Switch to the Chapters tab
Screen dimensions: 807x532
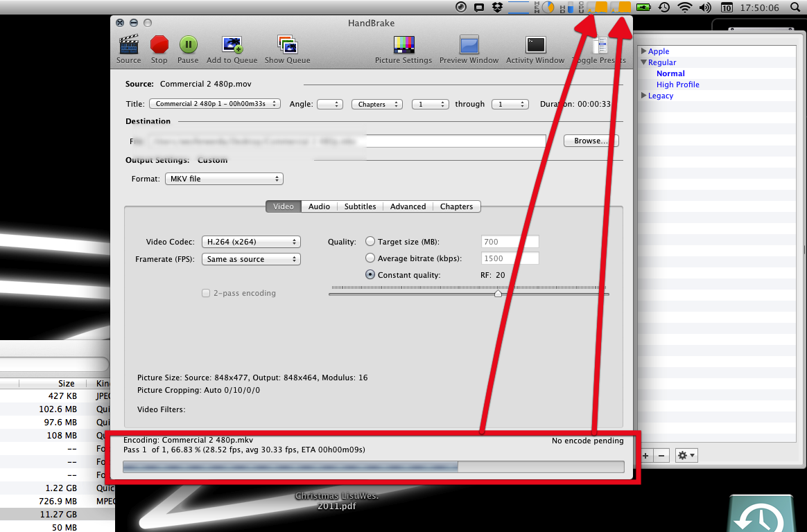(x=456, y=206)
